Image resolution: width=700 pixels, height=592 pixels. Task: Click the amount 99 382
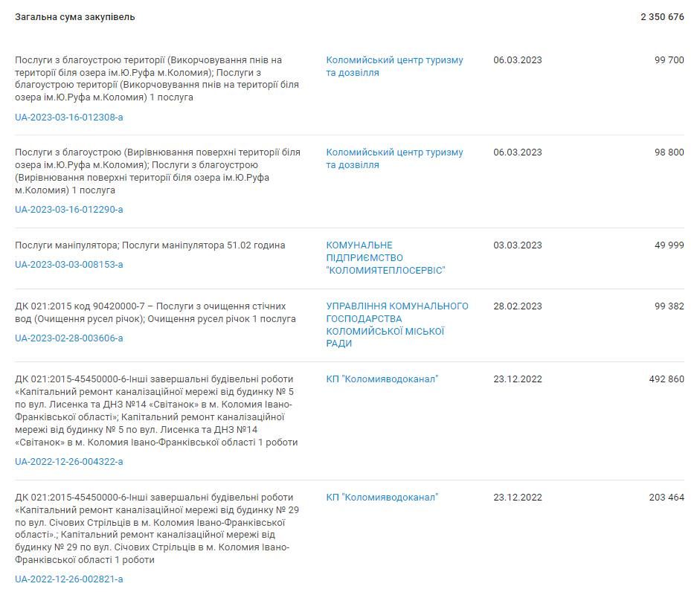tap(669, 306)
